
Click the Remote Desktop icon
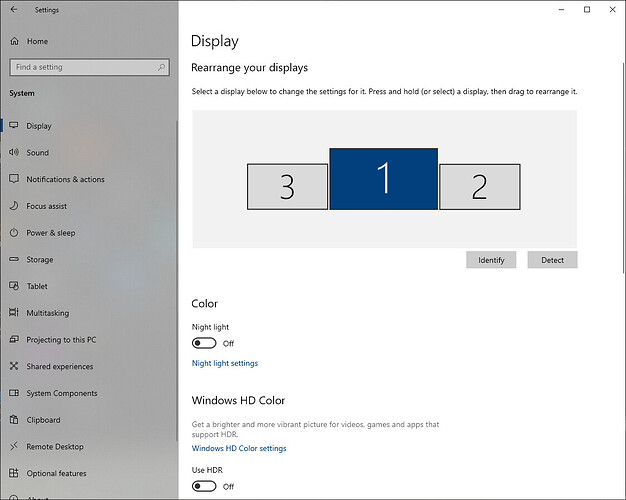click(14, 447)
